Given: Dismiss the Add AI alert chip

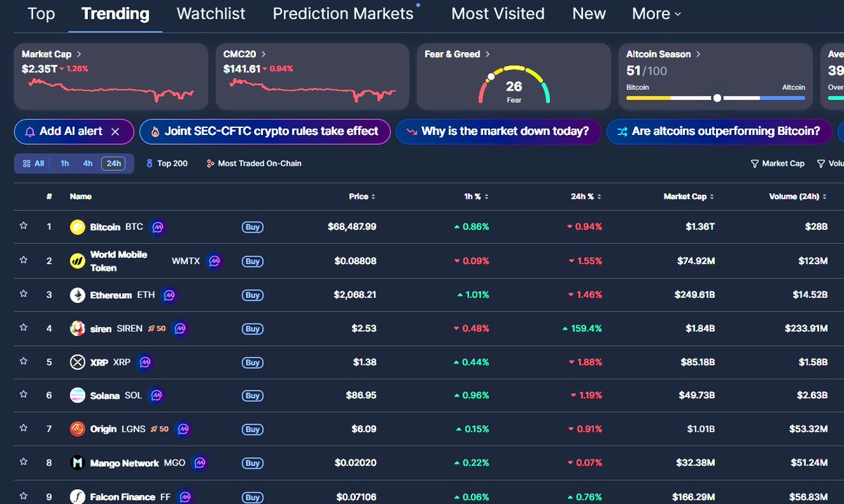Looking at the screenshot, I should point(115,131).
